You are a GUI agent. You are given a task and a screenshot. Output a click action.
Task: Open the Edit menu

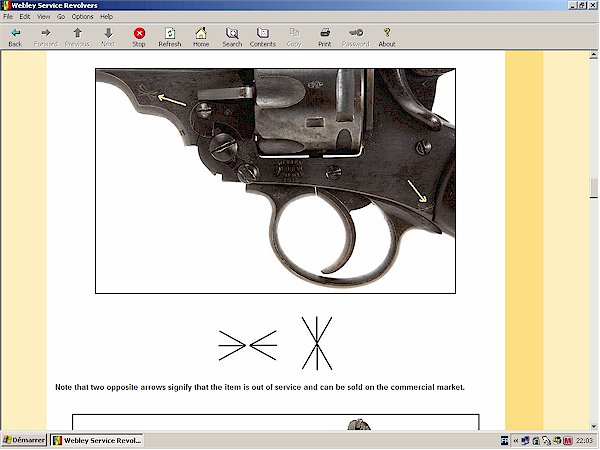(25, 16)
